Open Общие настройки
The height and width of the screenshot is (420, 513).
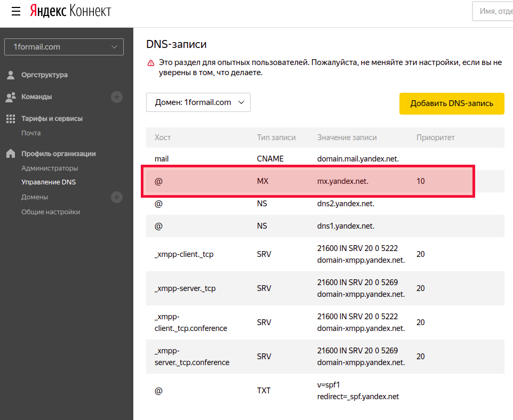coord(51,212)
